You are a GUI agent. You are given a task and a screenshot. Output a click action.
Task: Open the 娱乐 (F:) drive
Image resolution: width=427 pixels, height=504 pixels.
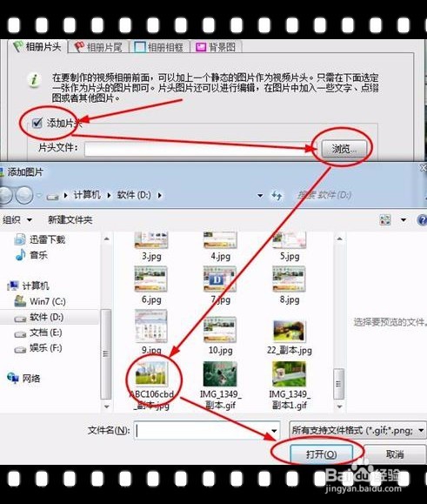[x=38, y=348]
